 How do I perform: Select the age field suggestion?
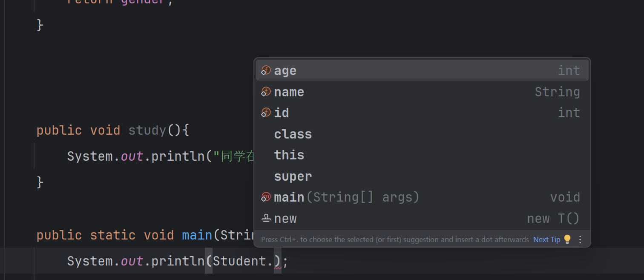(422, 70)
